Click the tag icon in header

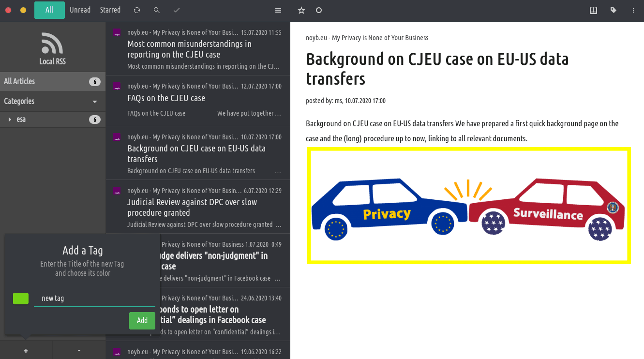614,10
